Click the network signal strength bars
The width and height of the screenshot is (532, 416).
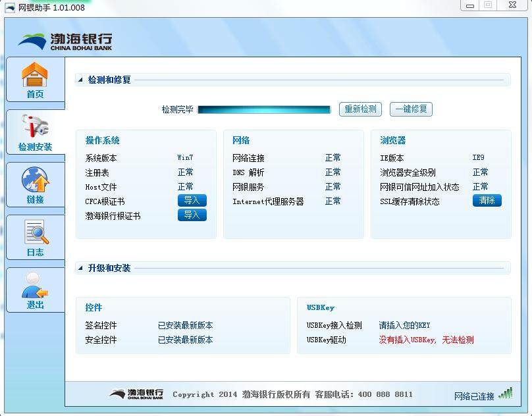click(506, 394)
